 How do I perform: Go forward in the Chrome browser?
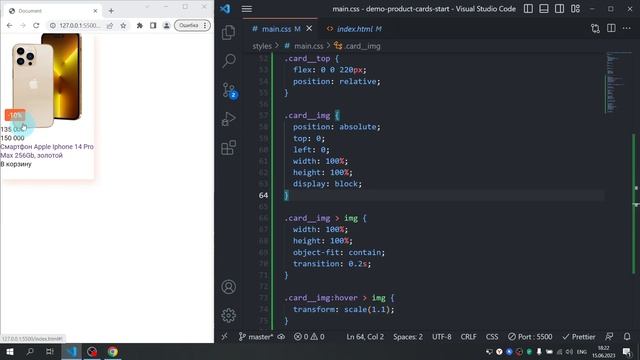pyautogui.click(x=22, y=25)
